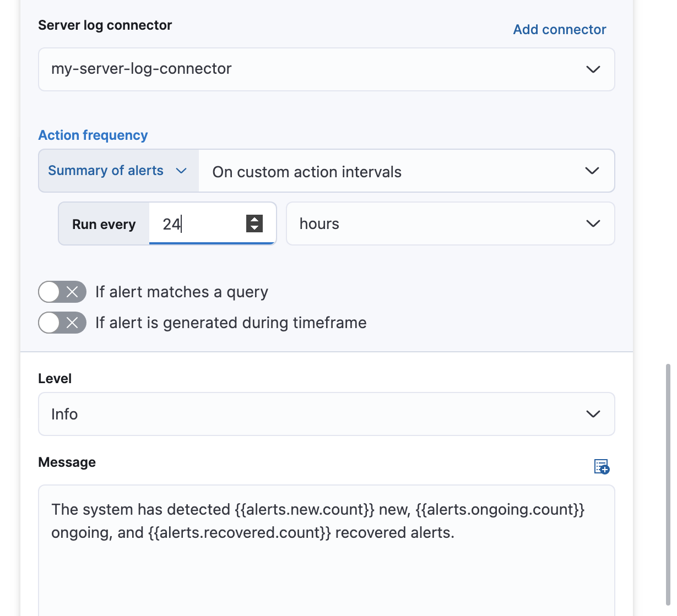The image size is (677, 616).
Task: Click the stepper down arrow to decrease interval
Action: (x=254, y=228)
